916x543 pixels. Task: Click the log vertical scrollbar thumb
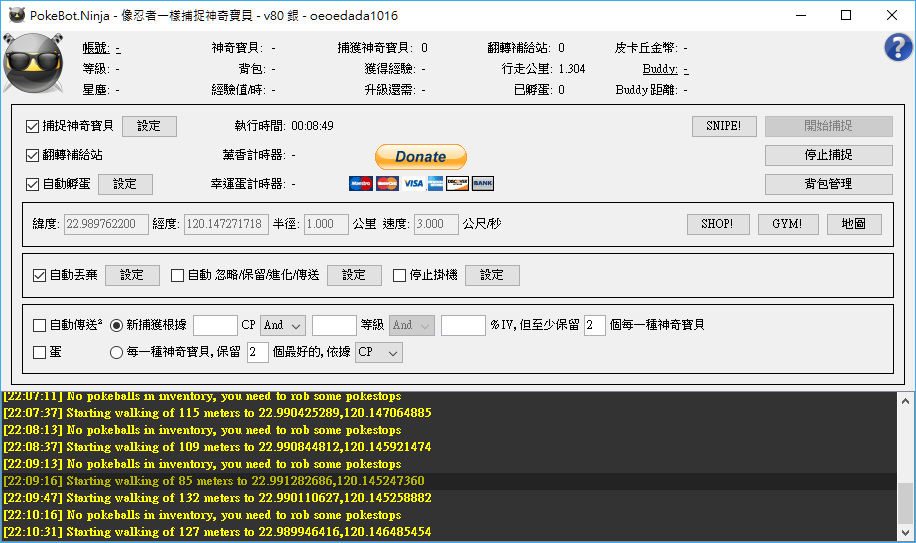(905, 503)
